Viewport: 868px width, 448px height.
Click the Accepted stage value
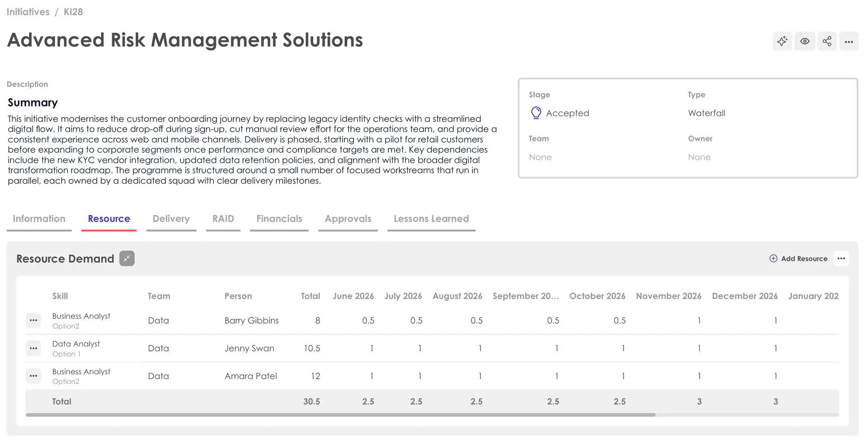pyautogui.click(x=567, y=113)
